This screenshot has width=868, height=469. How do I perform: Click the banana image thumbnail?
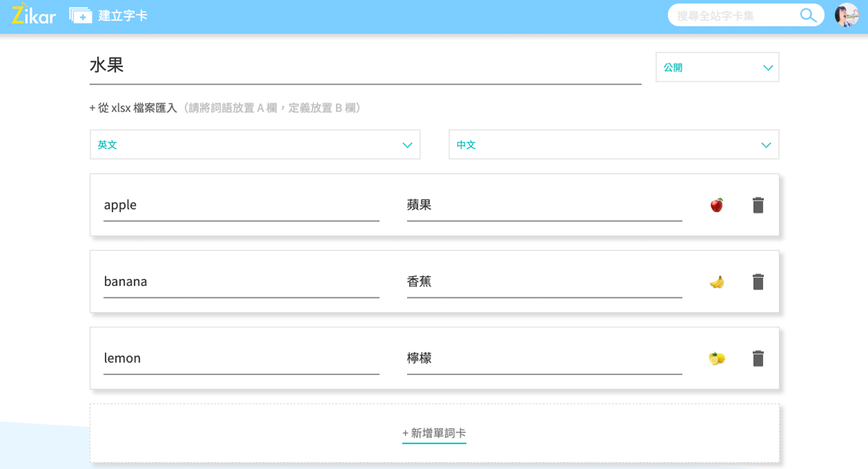tap(717, 282)
